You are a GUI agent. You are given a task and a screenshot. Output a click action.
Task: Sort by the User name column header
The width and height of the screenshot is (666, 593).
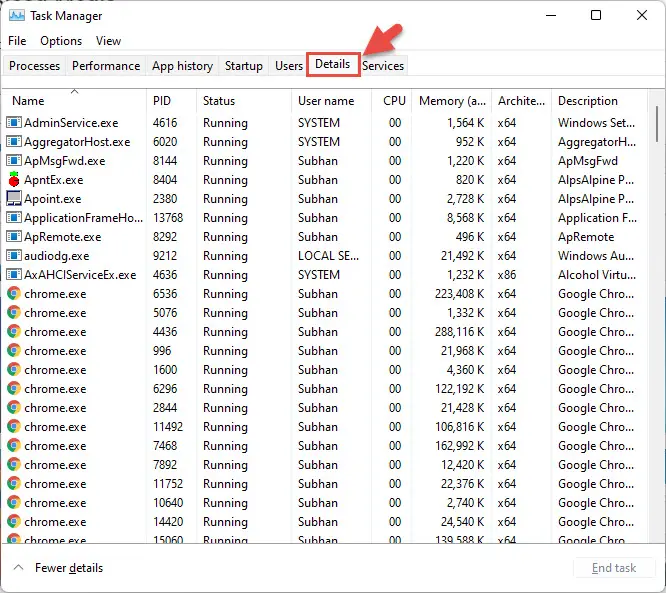point(332,101)
